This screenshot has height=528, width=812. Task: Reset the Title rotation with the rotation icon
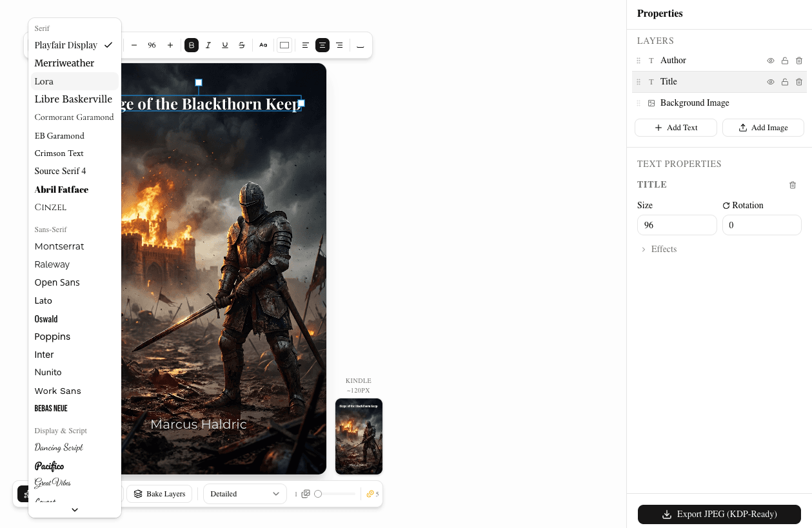(x=726, y=205)
